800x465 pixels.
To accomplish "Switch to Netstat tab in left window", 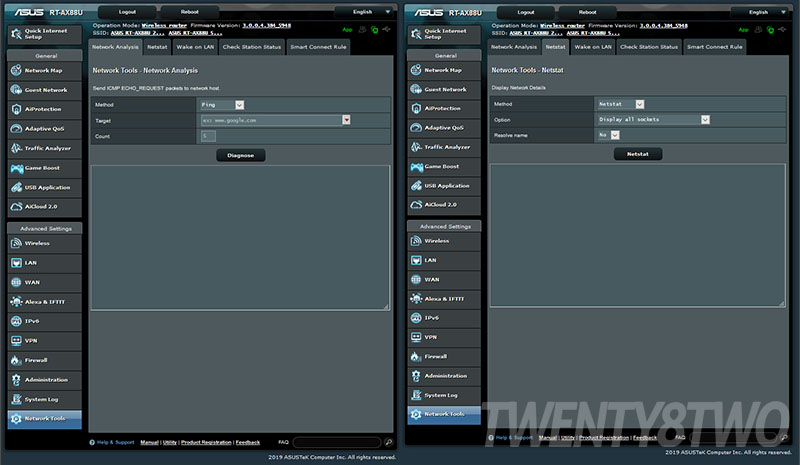I will (157, 47).
